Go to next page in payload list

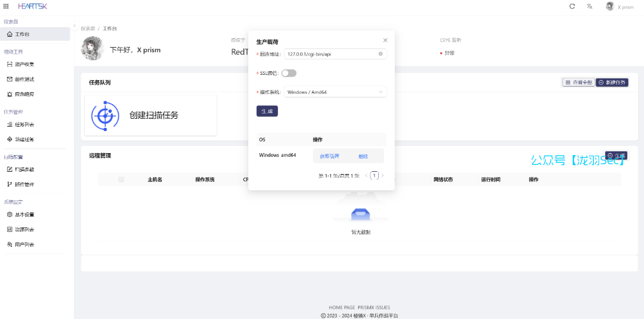pyautogui.click(x=383, y=175)
